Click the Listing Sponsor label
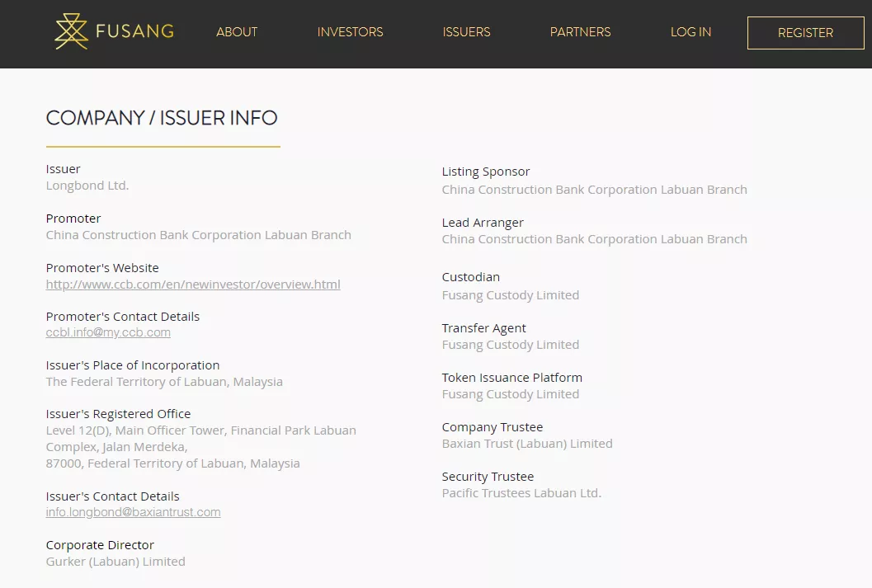 pos(485,172)
